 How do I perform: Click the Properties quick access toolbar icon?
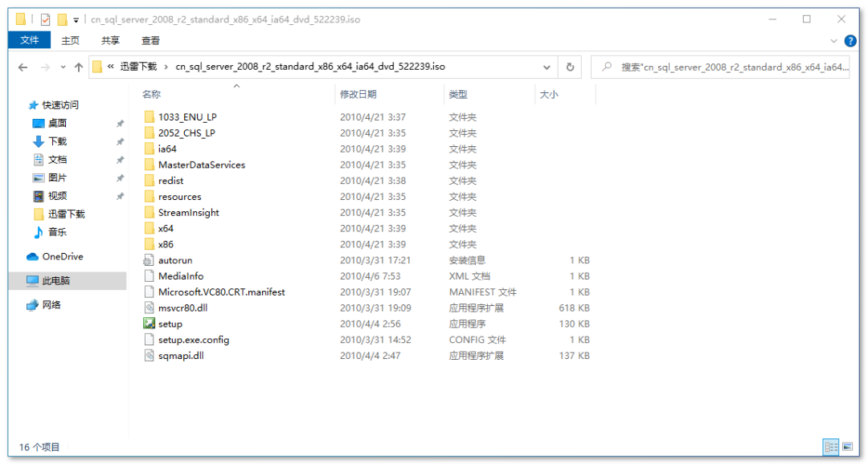45,19
